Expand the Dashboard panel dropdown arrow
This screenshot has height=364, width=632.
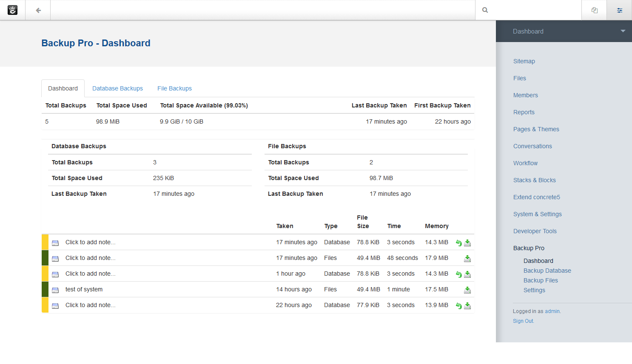coord(623,31)
